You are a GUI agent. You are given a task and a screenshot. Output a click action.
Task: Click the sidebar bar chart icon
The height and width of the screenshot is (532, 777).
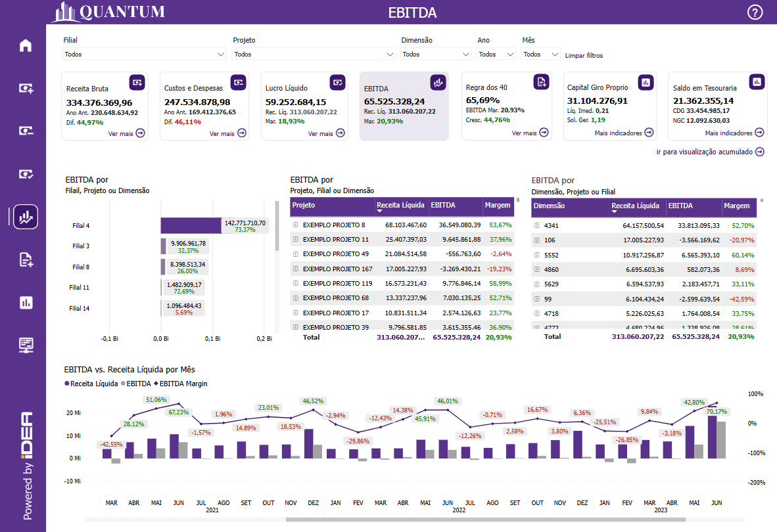tap(26, 302)
